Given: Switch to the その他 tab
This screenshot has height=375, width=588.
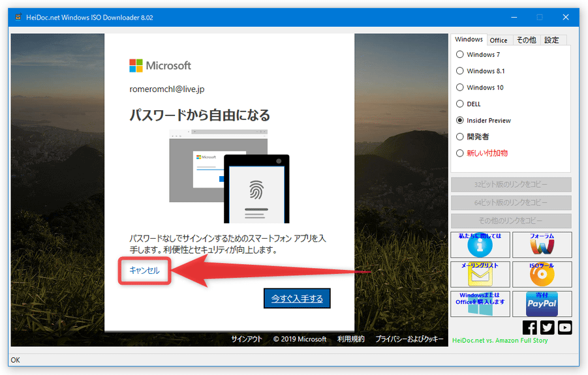Looking at the screenshot, I should pyautogui.click(x=526, y=40).
